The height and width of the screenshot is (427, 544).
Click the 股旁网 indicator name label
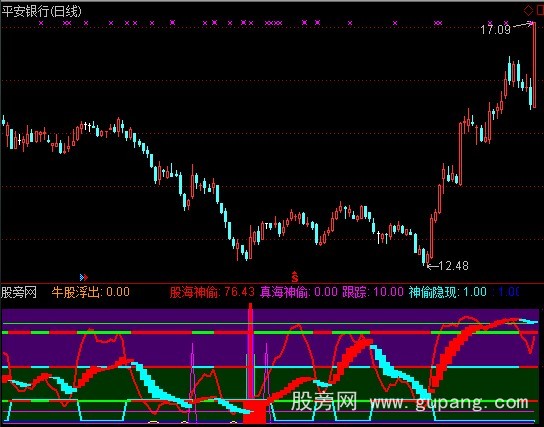pos(19,292)
